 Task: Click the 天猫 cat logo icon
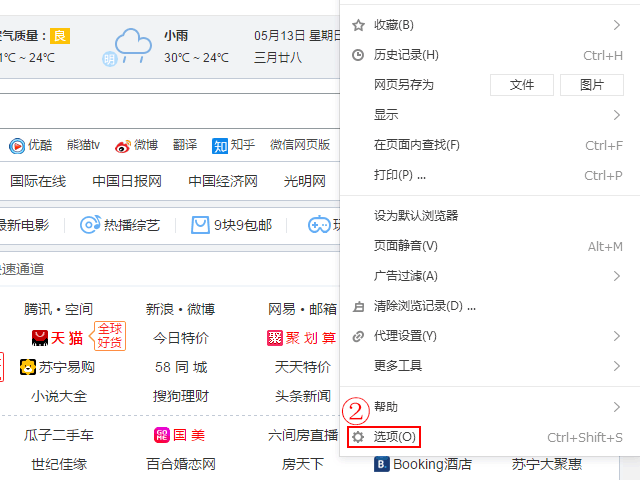coord(40,338)
